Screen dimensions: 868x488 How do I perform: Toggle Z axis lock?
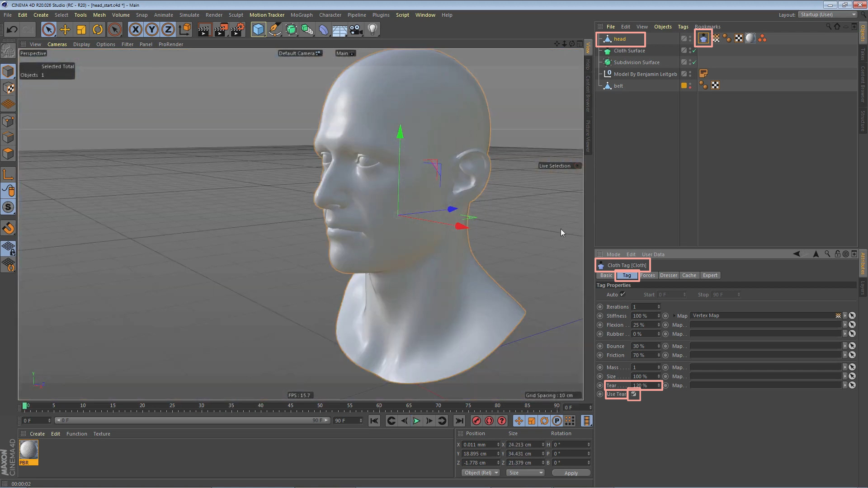coord(168,30)
